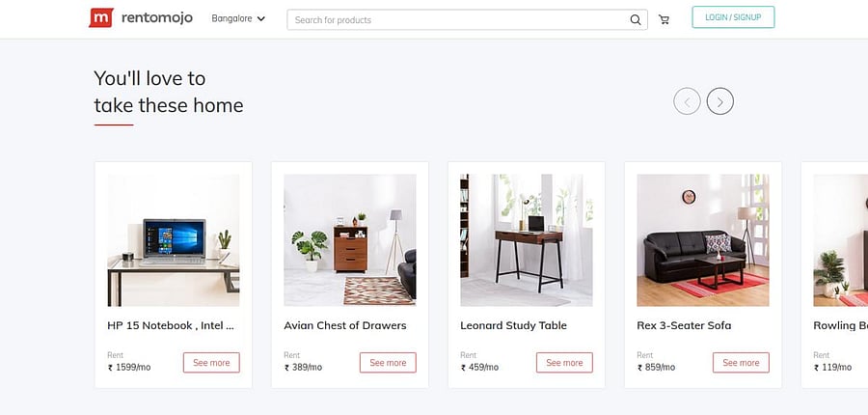See more for Avian Chest of Drawers

388,363
